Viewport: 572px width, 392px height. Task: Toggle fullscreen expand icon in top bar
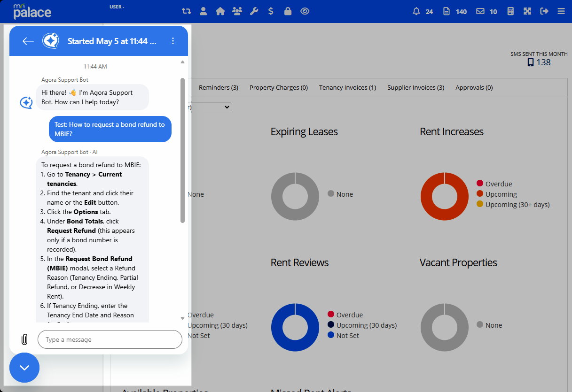click(x=527, y=11)
